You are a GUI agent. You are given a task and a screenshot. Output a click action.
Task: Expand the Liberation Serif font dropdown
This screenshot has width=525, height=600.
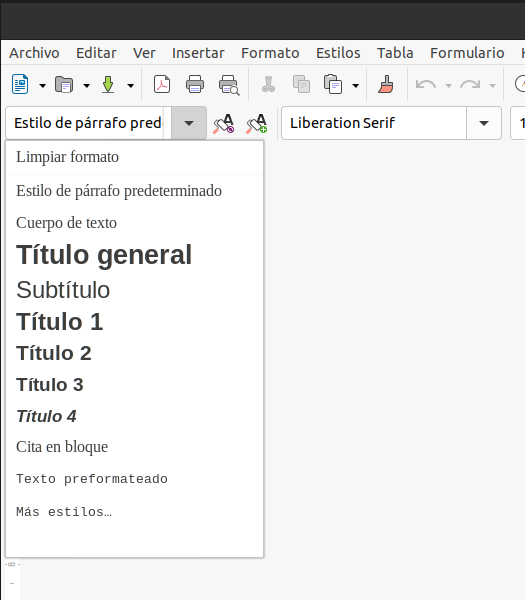pos(484,123)
